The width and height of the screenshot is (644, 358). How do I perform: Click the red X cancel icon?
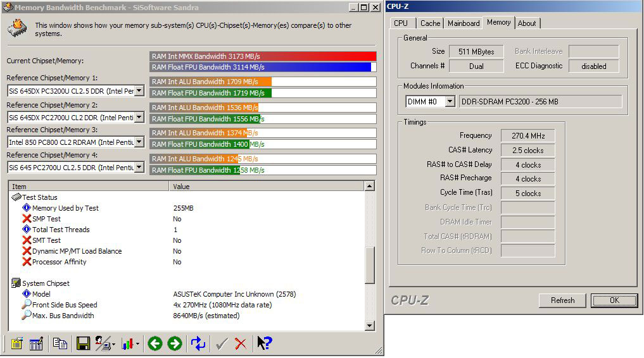[240, 343]
